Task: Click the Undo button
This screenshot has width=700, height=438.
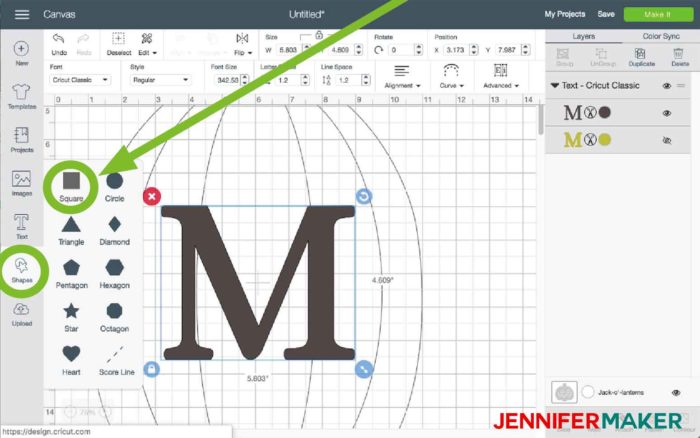Action: [x=58, y=44]
